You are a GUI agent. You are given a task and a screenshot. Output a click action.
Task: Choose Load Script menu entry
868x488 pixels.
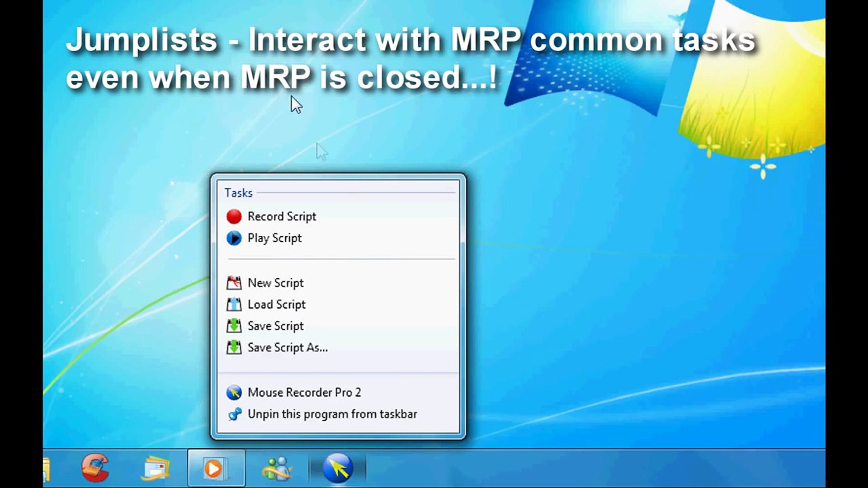338,305
